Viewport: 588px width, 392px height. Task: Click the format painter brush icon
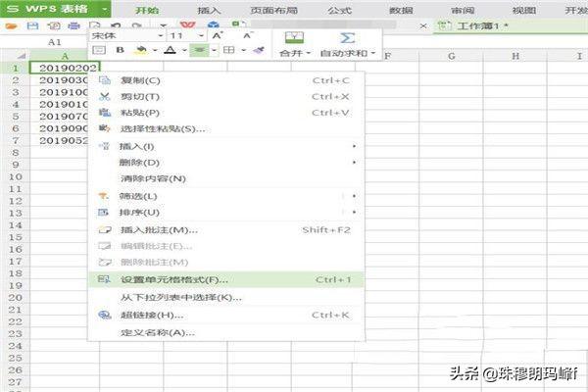click(x=259, y=50)
